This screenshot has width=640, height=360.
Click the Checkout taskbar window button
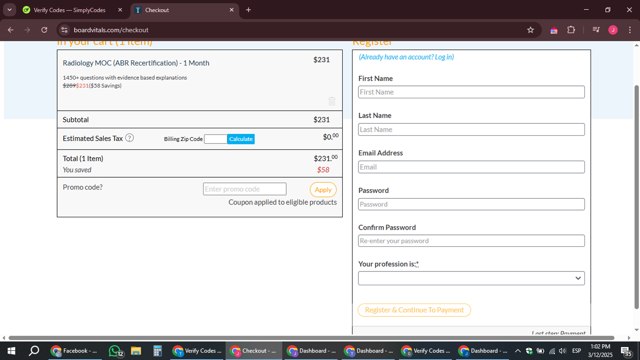253,351
